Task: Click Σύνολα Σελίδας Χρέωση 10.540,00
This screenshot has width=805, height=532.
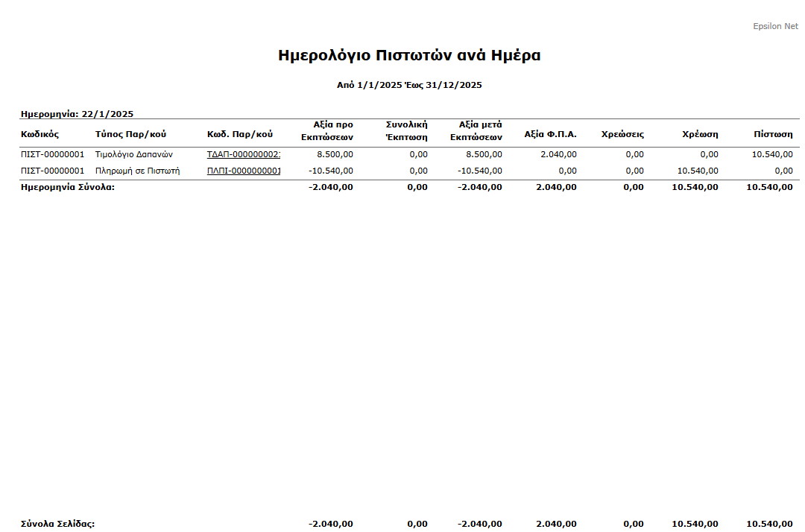Action: (695, 524)
